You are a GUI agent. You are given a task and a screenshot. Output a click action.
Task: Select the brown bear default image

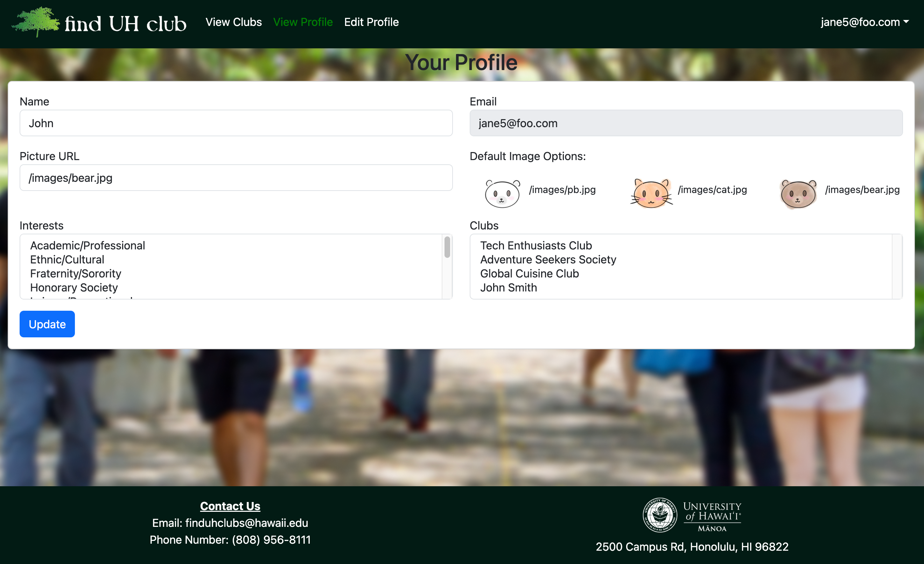(x=798, y=194)
